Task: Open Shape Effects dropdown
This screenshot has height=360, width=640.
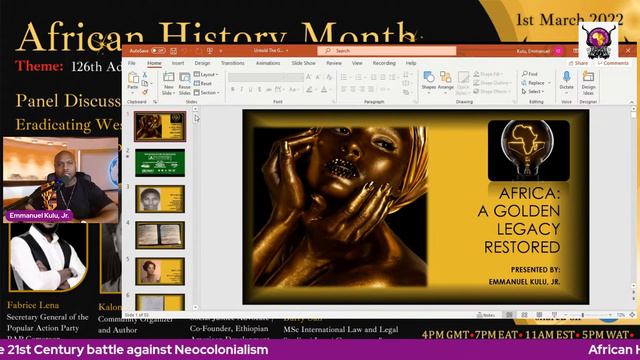Action: tap(491, 91)
